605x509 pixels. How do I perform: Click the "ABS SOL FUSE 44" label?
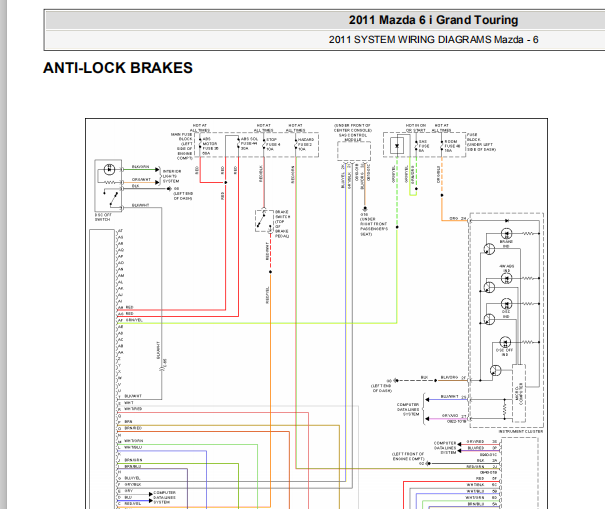click(249, 143)
